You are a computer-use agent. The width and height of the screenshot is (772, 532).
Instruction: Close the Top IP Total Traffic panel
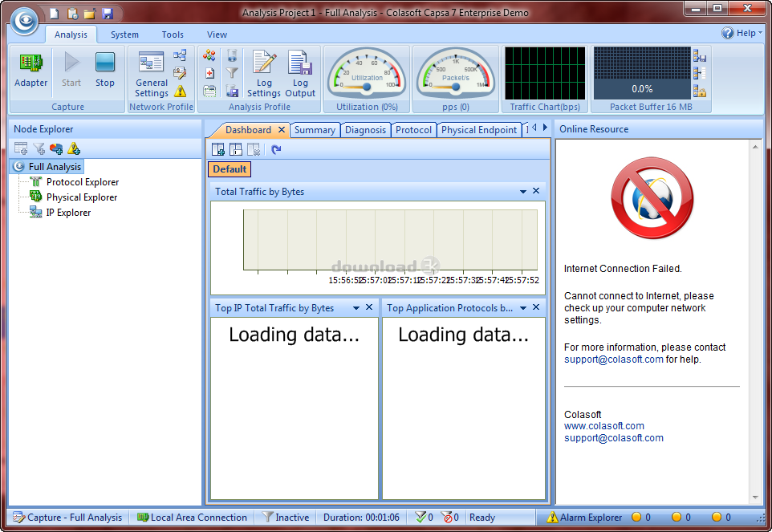coord(369,307)
